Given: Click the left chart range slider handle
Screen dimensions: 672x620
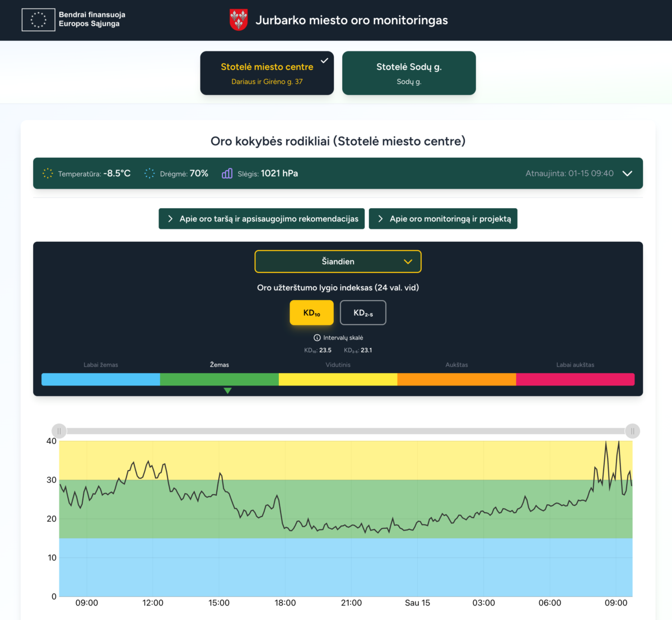Looking at the screenshot, I should coord(59,431).
